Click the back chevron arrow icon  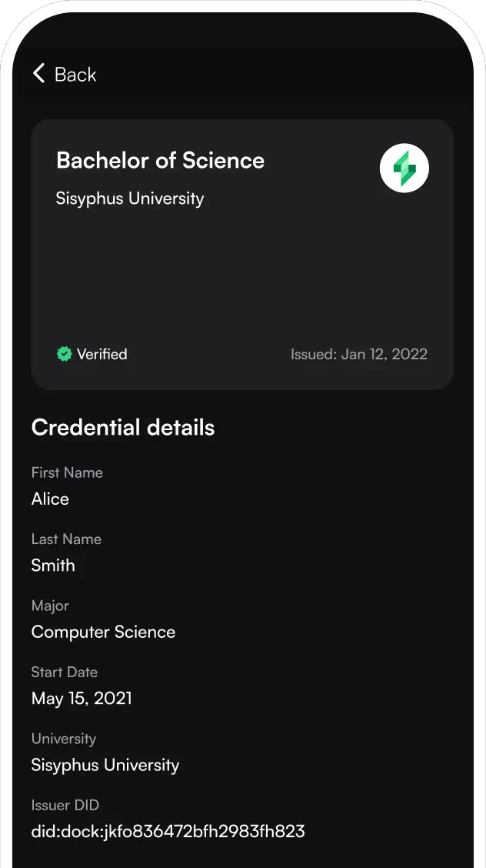39,74
